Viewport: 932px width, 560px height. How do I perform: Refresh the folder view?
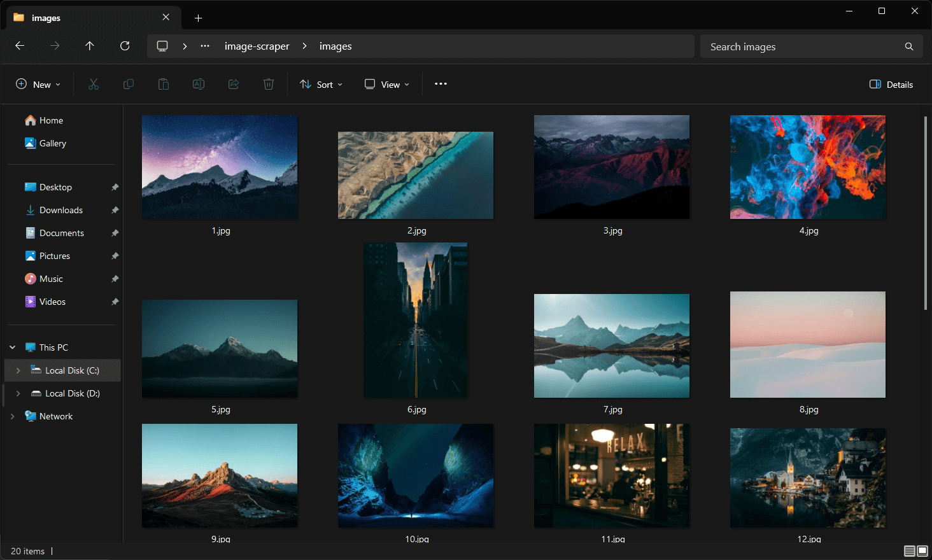pos(125,46)
